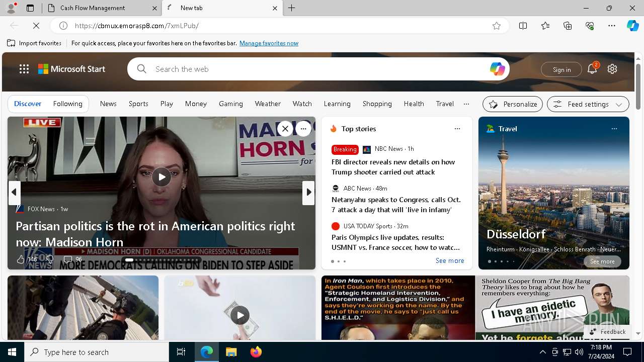Close the New tab

point(275,8)
